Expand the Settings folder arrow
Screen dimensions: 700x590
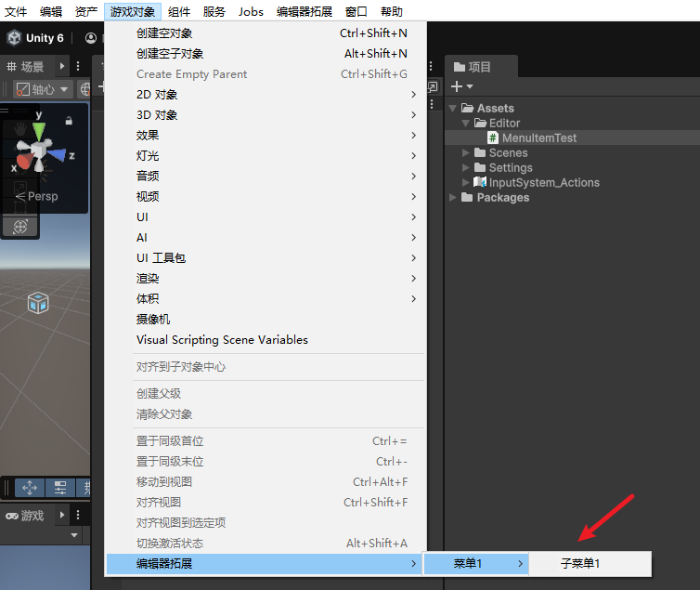point(466,167)
